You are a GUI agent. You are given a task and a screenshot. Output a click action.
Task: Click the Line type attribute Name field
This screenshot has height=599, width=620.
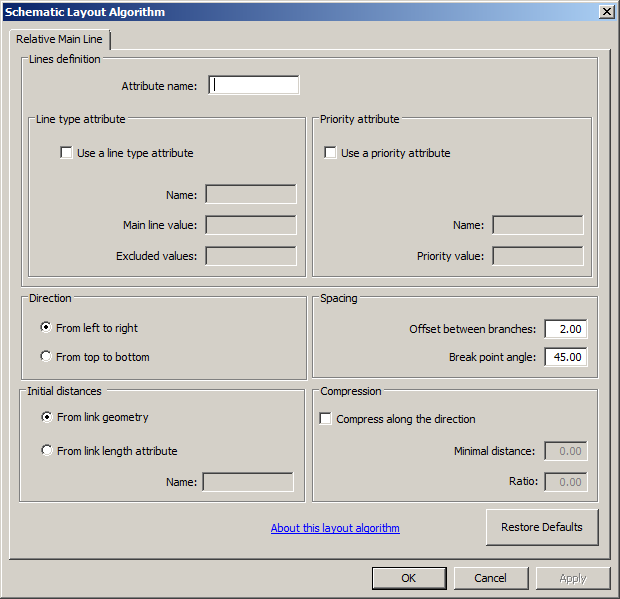(x=251, y=194)
